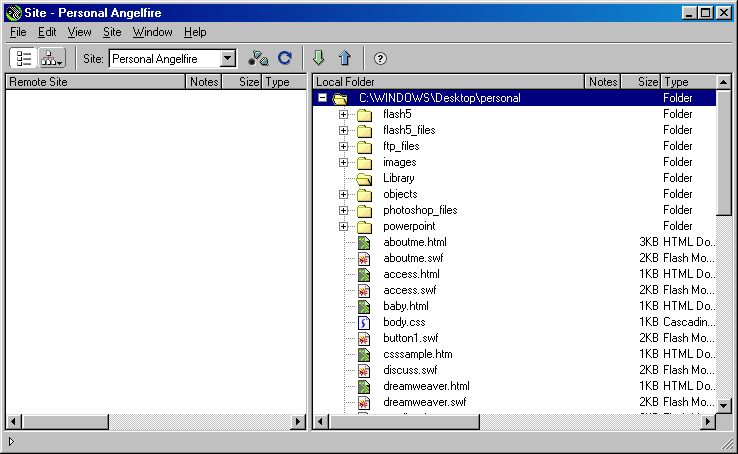738x454 pixels.
Task: Refresh the site file list
Action: click(285, 59)
